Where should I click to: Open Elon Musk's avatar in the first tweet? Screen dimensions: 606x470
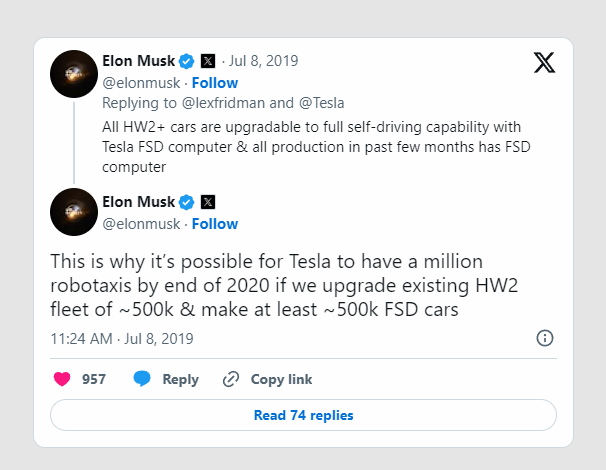click(75, 72)
